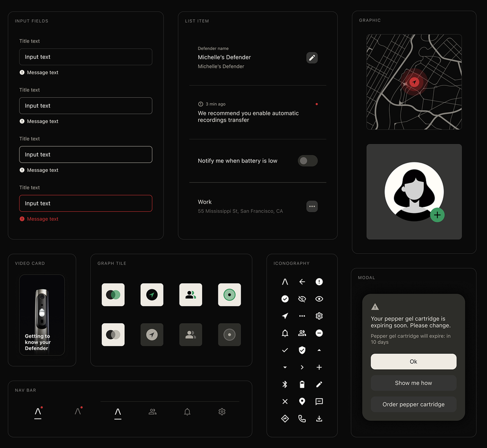Click the shield with checkmark icon
The width and height of the screenshot is (487, 448).
point(302,350)
